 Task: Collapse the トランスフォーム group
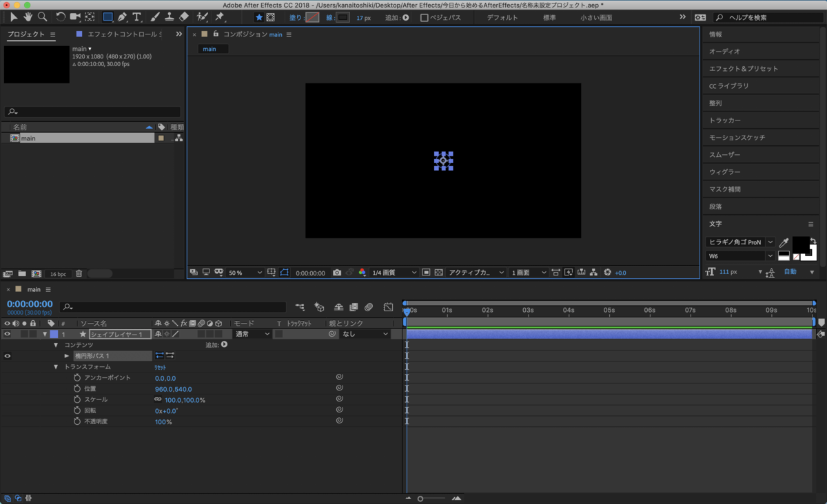click(x=56, y=367)
